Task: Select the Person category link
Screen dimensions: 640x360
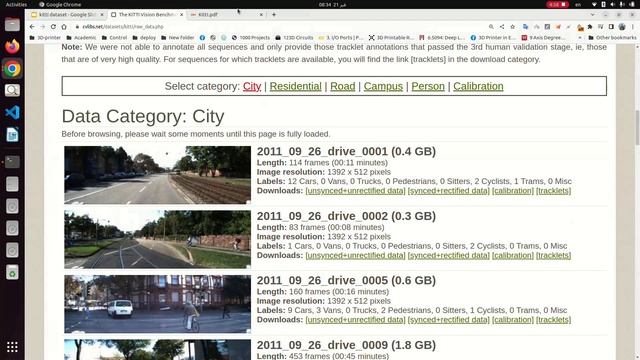Action: 428,86
